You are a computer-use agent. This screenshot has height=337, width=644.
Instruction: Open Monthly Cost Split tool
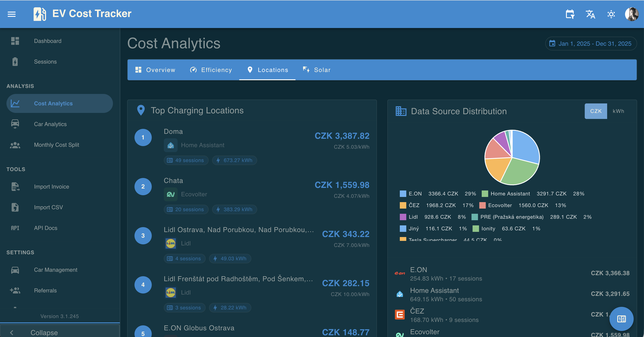(x=56, y=145)
